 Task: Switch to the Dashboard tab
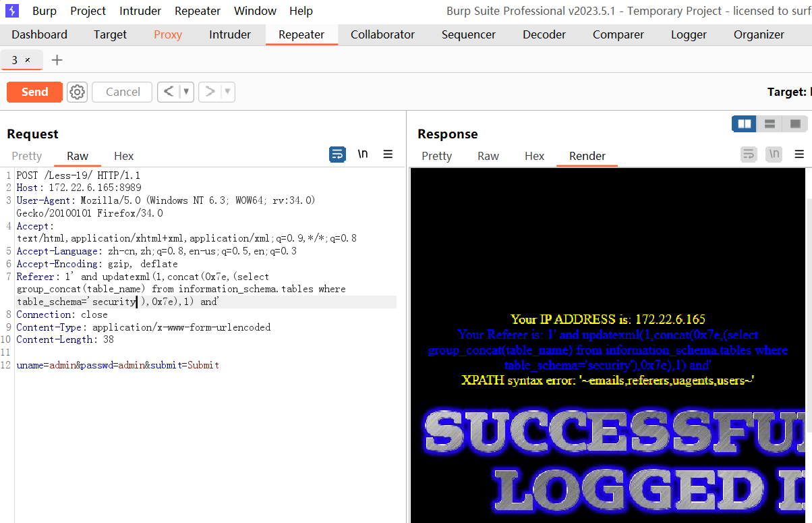click(x=40, y=34)
